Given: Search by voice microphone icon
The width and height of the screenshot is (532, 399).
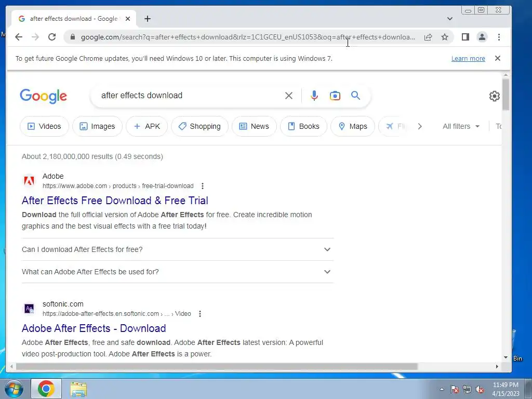Looking at the screenshot, I should click(x=314, y=96).
